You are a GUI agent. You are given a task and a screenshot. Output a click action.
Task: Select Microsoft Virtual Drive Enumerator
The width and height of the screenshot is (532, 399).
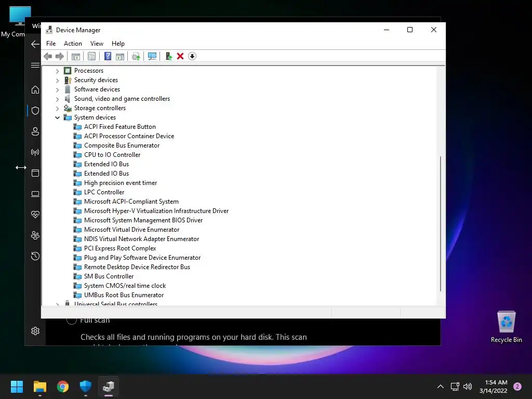(x=131, y=230)
